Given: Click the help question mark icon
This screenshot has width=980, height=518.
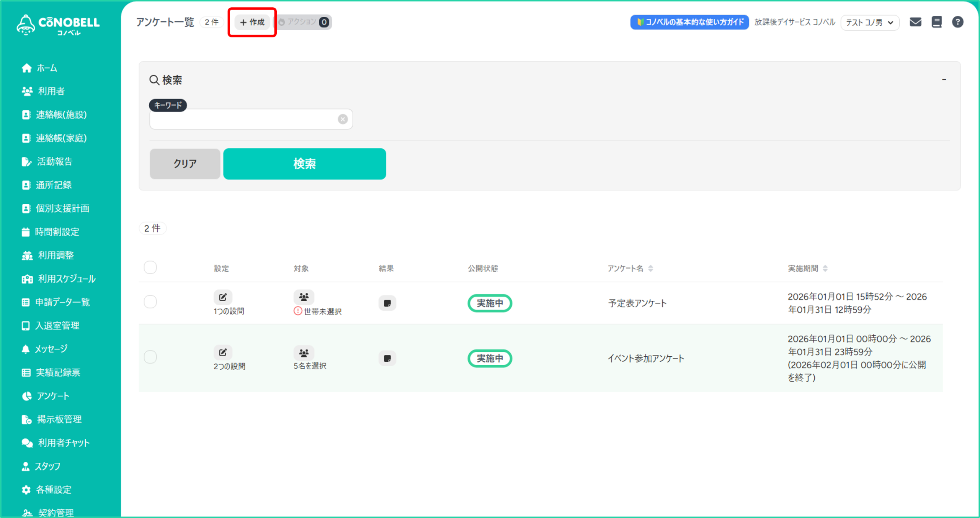Looking at the screenshot, I should [957, 22].
